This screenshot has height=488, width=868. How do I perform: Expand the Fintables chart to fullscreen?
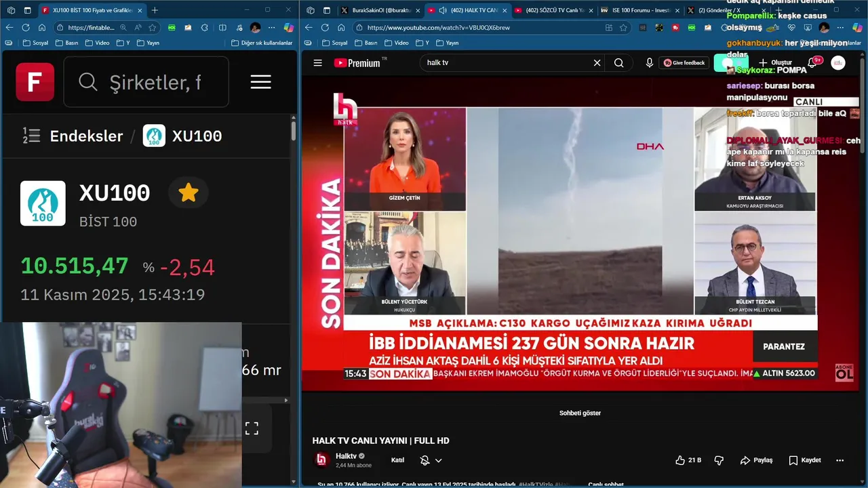point(252,428)
